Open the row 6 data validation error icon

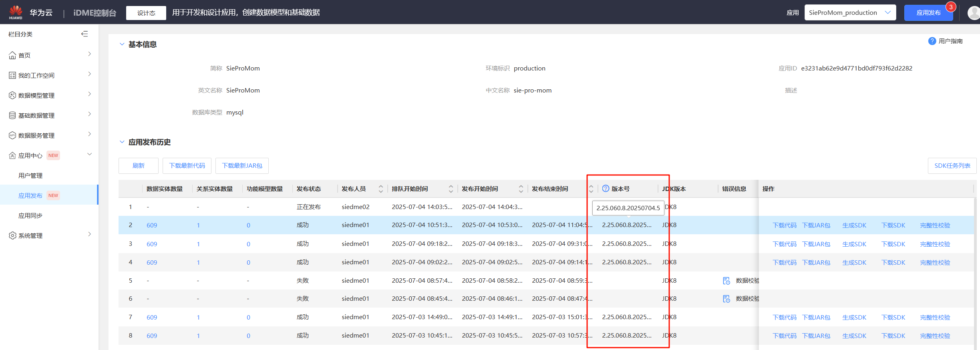[726, 299]
